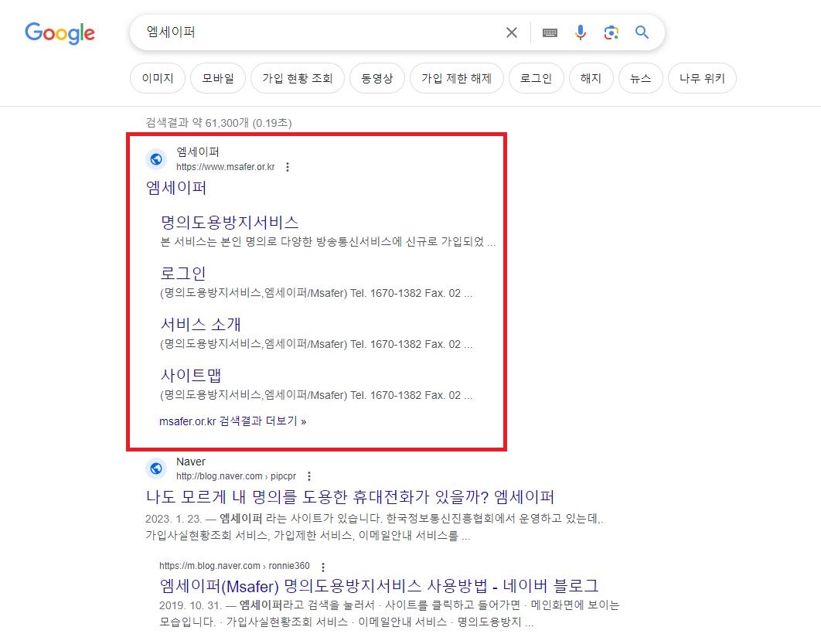Open the 엠세이퍼 main result title
The image size is (821, 644).
pos(176,187)
